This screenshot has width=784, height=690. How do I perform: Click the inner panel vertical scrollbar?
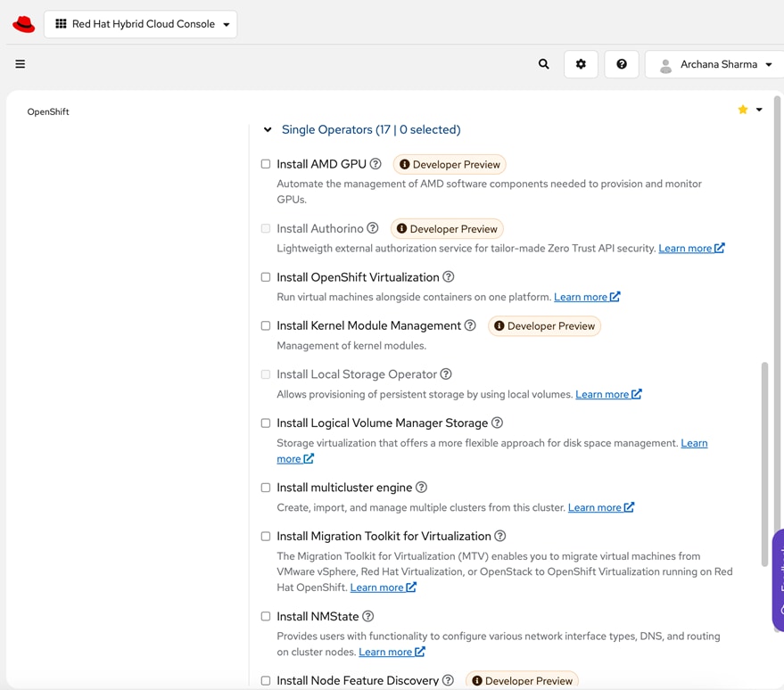click(x=764, y=464)
